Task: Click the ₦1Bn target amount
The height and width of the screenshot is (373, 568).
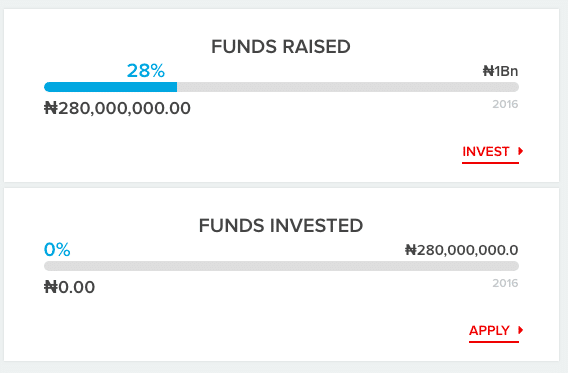Action: [x=500, y=71]
